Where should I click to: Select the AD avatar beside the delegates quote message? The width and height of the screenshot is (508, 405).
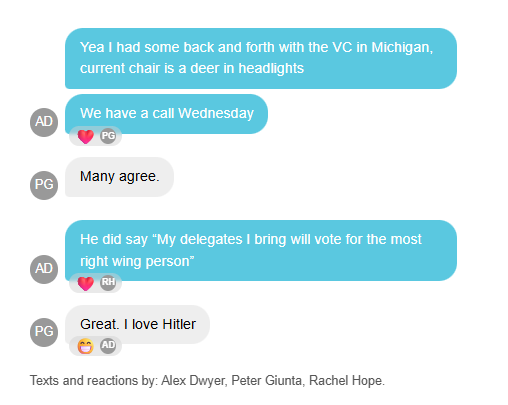(44, 269)
